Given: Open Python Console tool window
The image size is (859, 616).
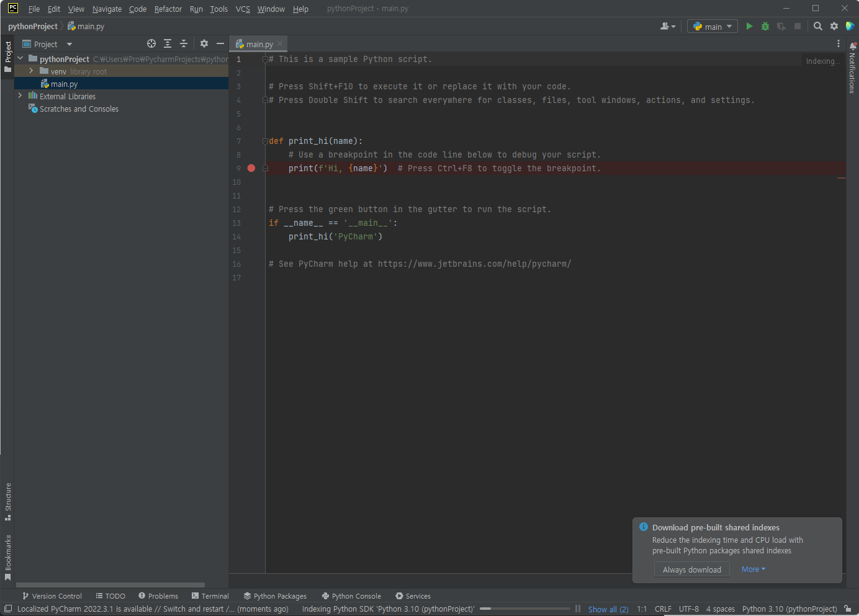Looking at the screenshot, I should (351, 596).
